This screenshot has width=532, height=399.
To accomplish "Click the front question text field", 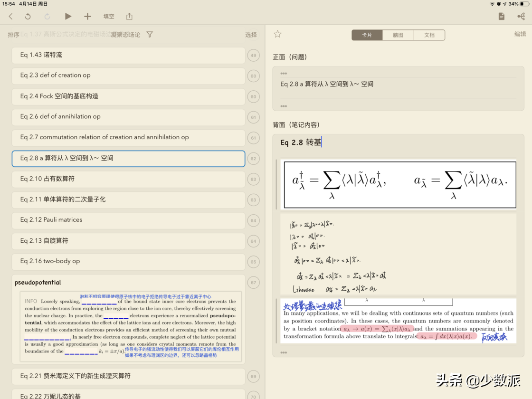I will 398,88.
